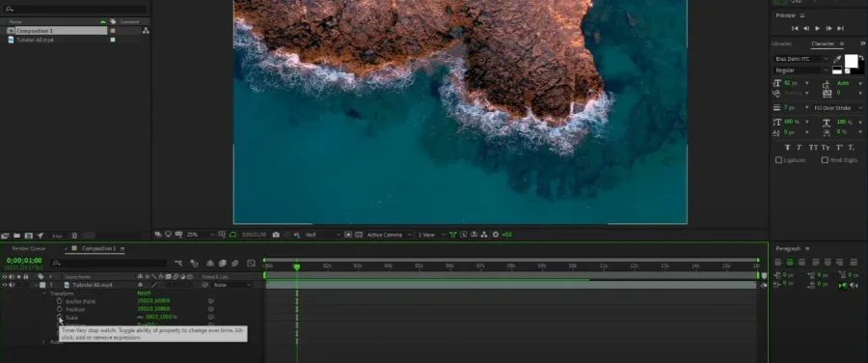Click the Interpret Footage icon in Project panel

6,236
